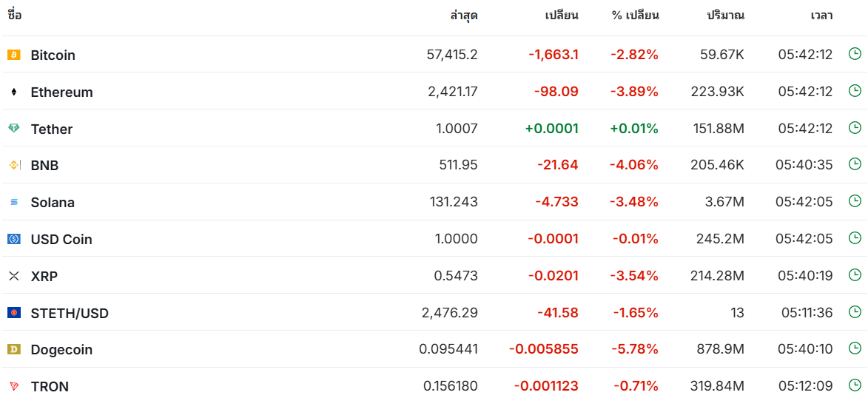
Task: Click the STETH/USD logo icon
Action: [14, 313]
